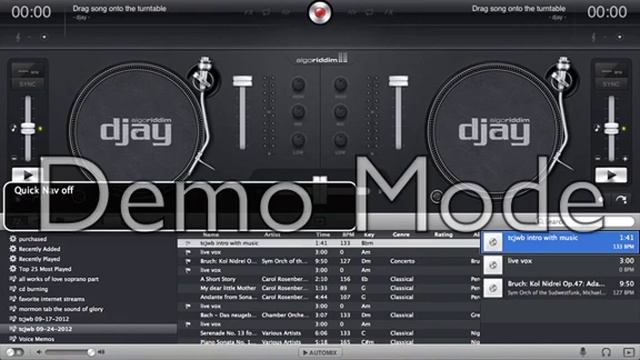Click the video icon in bottom-right corner
The width and height of the screenshot is (640, 360).
[x=629, y=352]
